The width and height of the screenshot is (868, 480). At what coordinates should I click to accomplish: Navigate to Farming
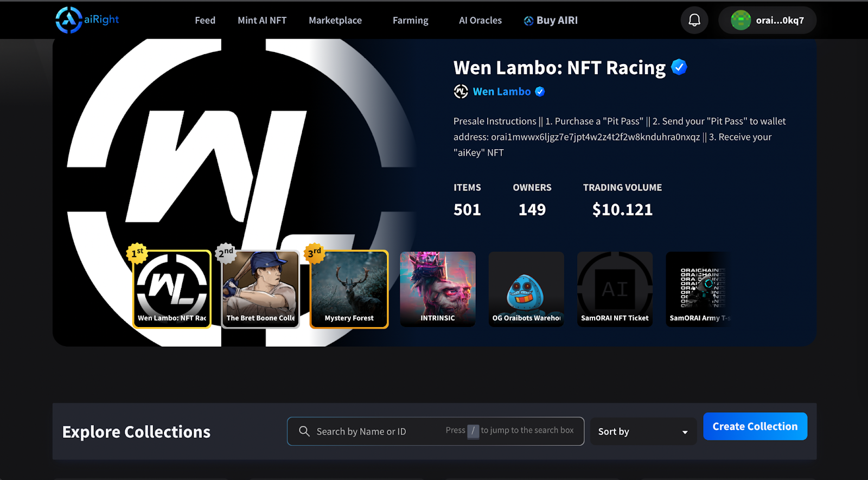click(x=411, y=20)
